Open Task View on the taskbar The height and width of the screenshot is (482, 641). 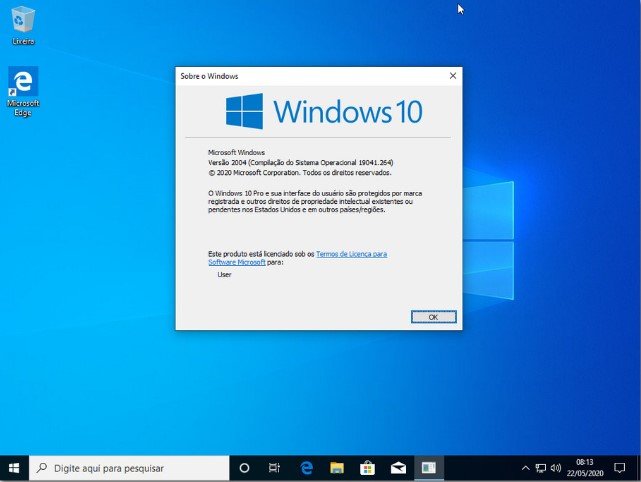[x=274, y=468]
